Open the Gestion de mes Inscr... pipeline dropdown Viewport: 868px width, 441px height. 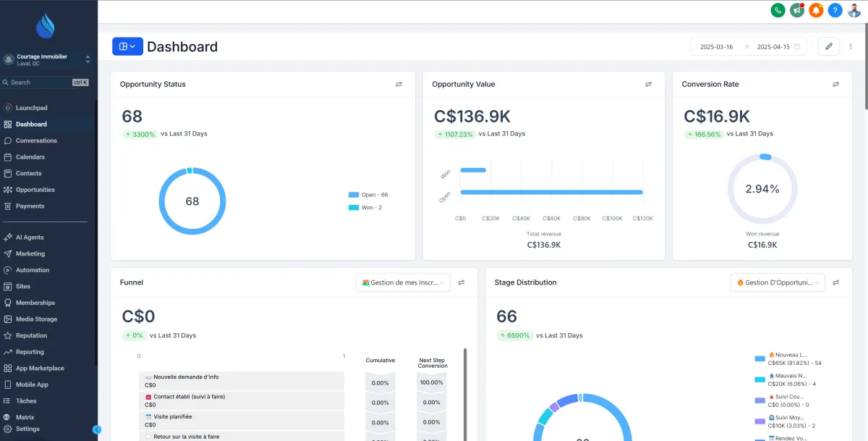coord(403,282)
